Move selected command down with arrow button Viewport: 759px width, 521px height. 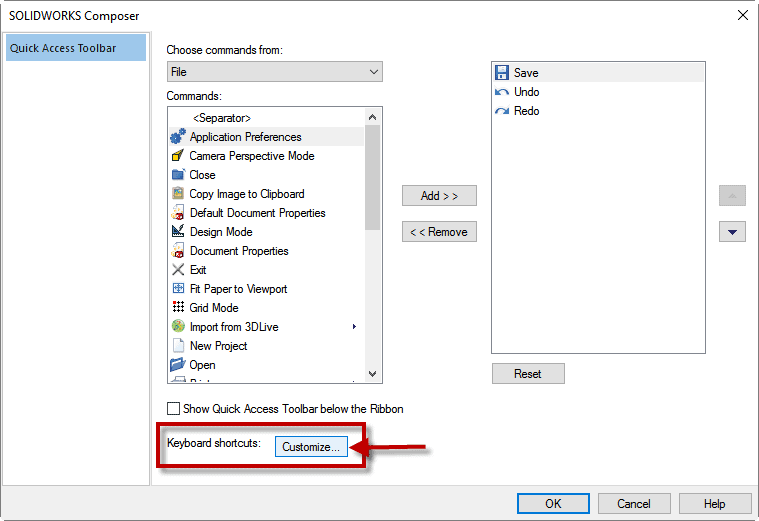tap(732, 232)
